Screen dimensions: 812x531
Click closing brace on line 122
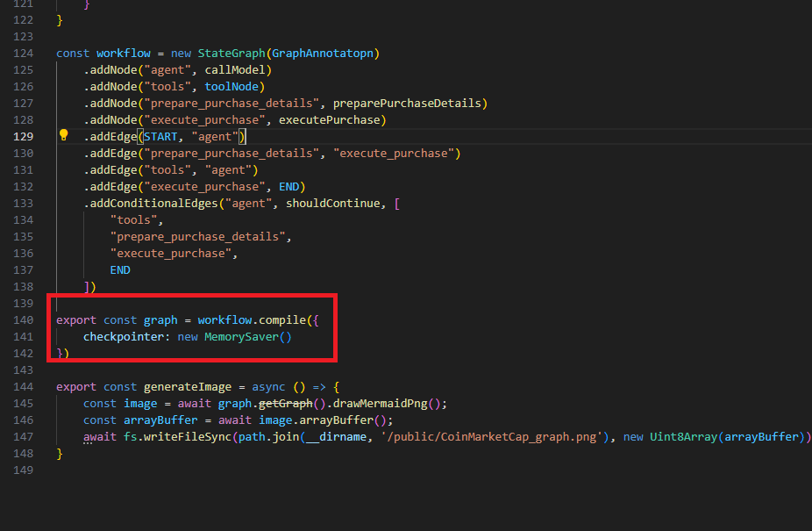(x=60, y=20)
